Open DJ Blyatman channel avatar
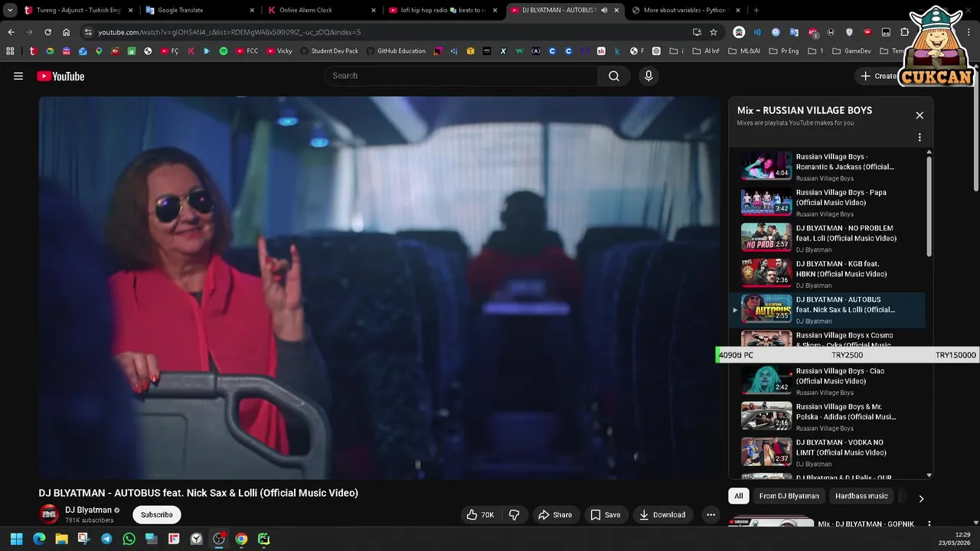The width and height of the screenshot is (980, 551). pyautogui.click(x=49, y=514)
